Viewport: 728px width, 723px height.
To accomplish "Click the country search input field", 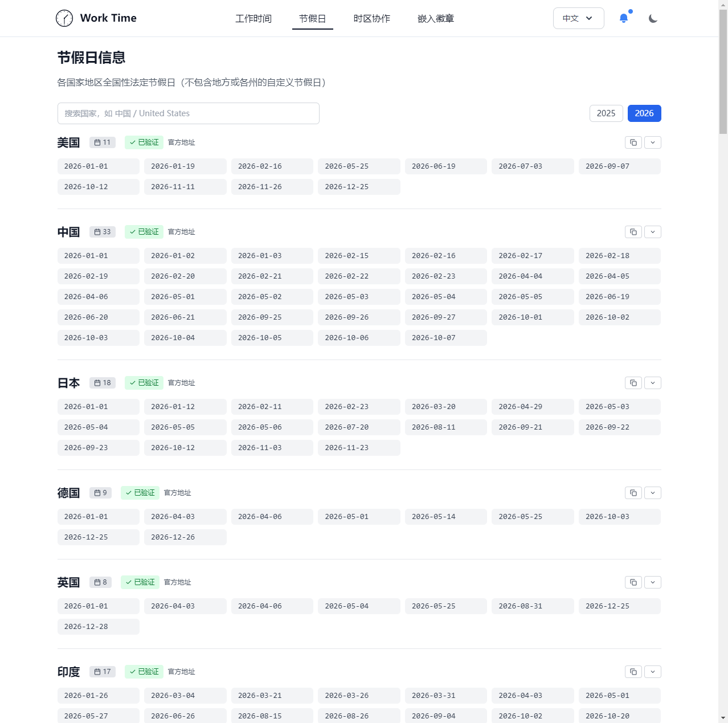I will (x=188, y=113).
